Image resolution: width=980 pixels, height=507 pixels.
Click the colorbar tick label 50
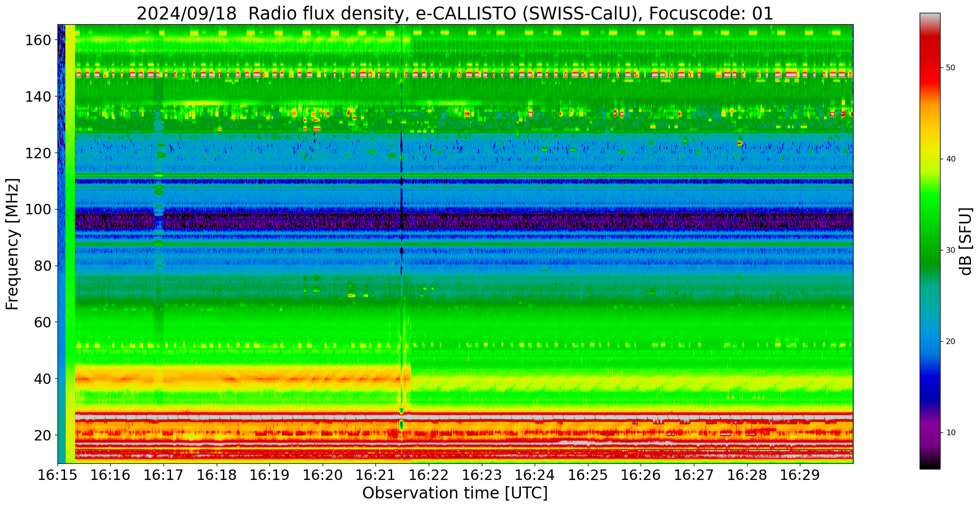pyautogui.click(x=951, y=68)
